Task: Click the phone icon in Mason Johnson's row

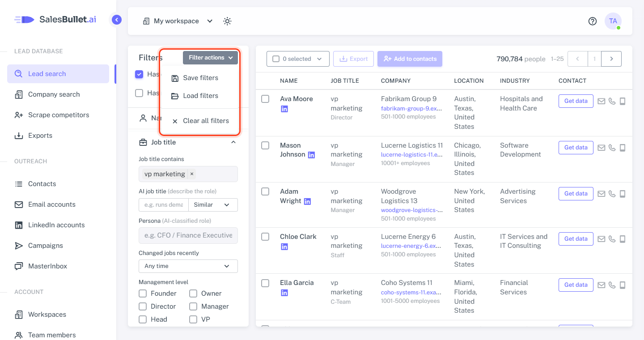Action: coord(612,148)
